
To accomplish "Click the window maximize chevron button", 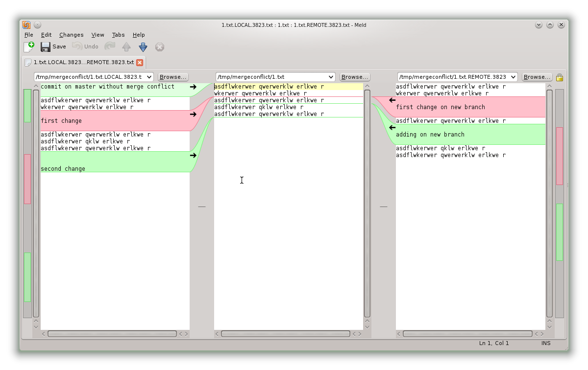I will pos(550,25).
